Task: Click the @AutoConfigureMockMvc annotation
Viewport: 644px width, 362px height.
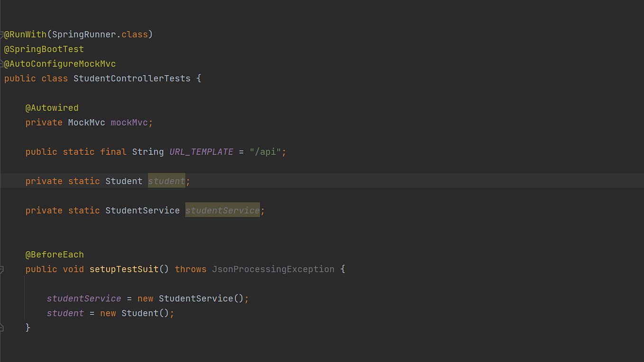Action: [x=60, y=64]
